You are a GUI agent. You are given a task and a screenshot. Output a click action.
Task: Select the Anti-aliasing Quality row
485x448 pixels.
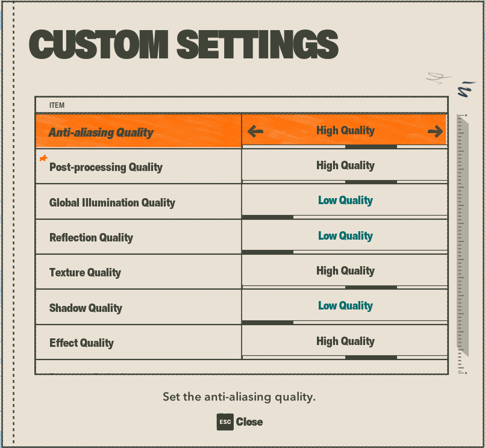pos(241,131)
